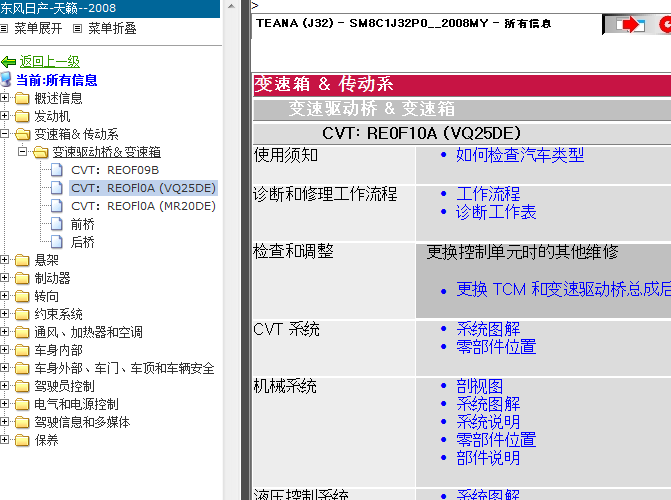Click the green back arrow icon

pos(8,62)
